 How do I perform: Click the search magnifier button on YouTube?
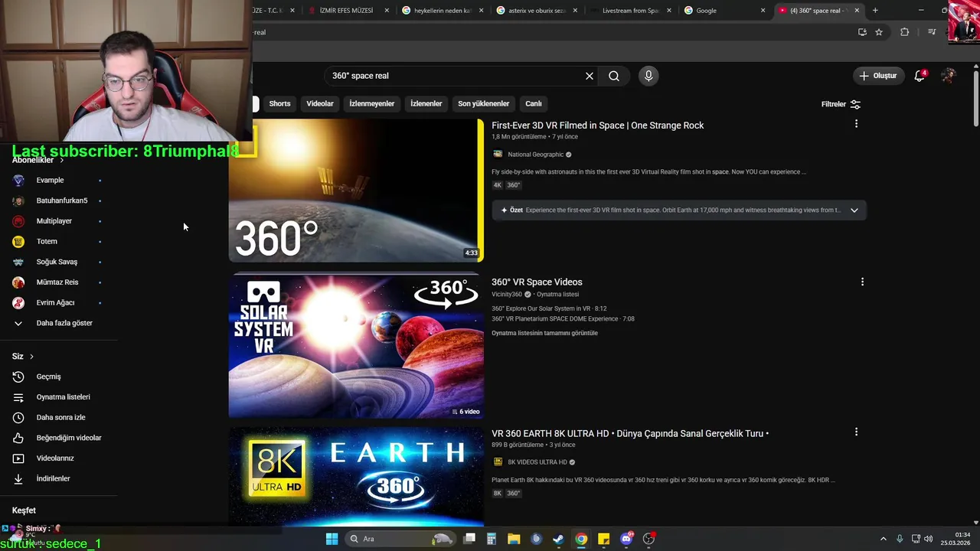[x=614, y=76]
